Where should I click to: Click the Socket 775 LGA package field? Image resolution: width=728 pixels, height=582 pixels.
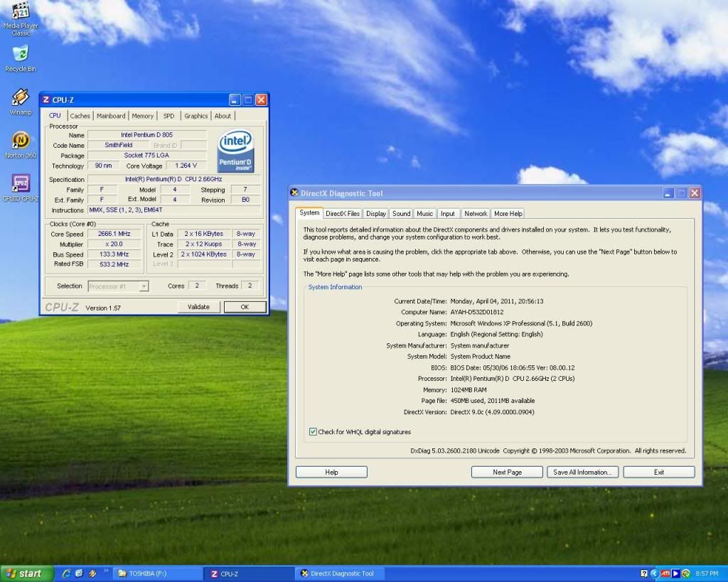click(x=146, y=155)
